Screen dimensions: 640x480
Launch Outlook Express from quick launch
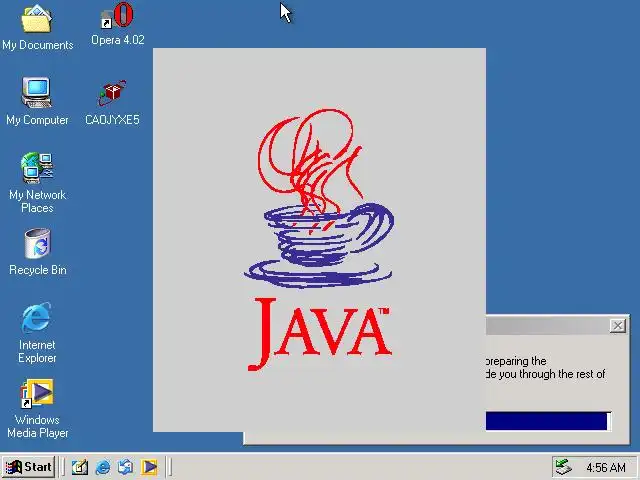pos(125,467)
